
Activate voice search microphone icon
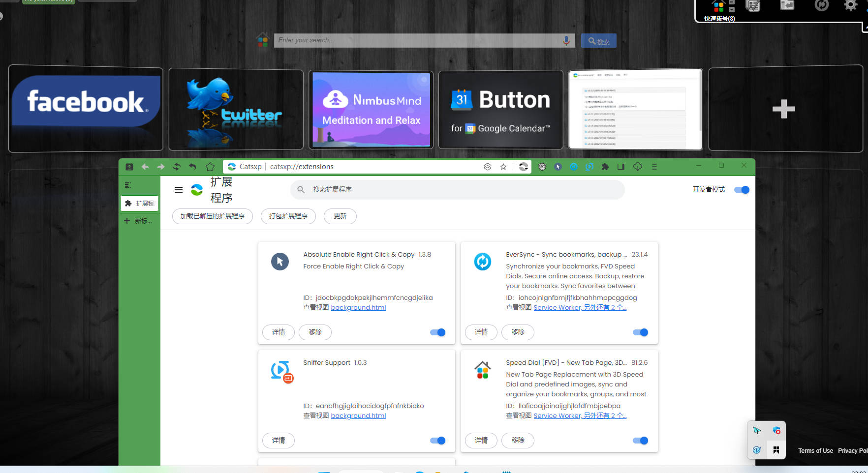tap(566, 40)
